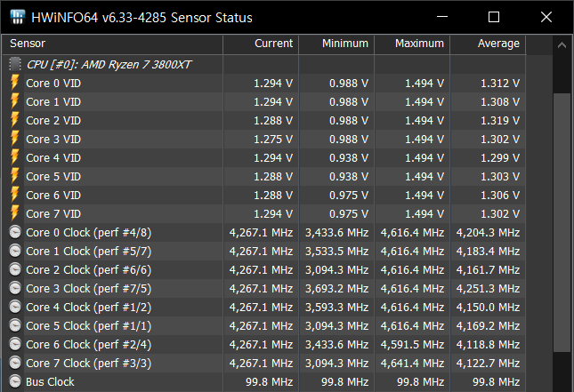574x392 pixels.
Task: Select Core 0 Clock (perf #4/8) label
Action: point(89,233)
